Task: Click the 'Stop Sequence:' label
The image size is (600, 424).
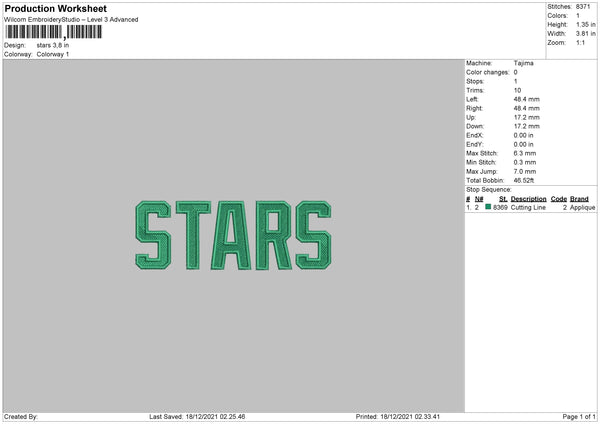Action: point(489,189)
